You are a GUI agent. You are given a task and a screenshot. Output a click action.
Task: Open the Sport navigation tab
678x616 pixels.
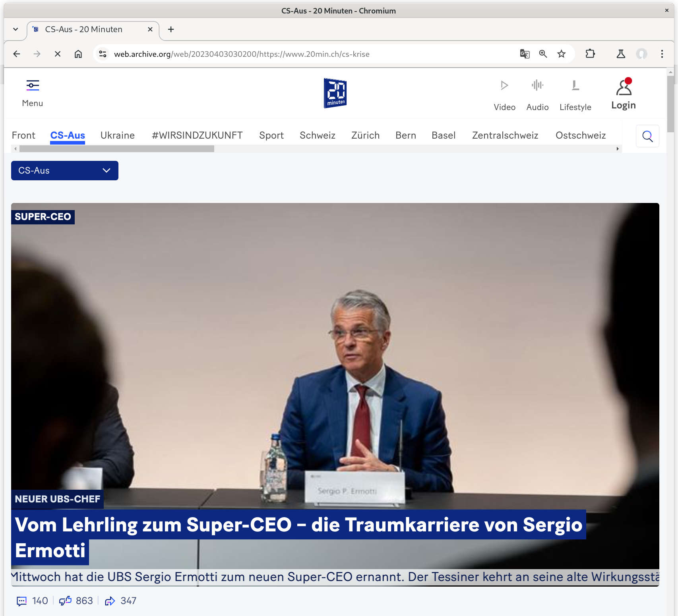271,135
